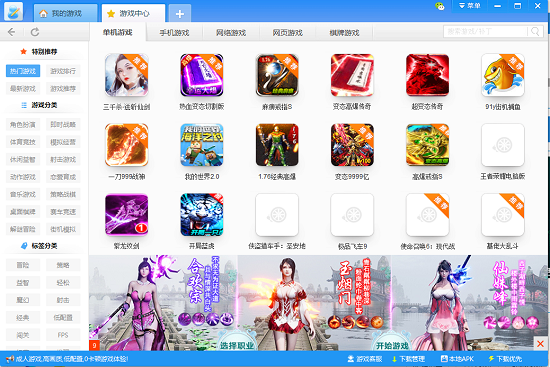
Task: Go back with the back arrow
Action: [x=12, y=32]
